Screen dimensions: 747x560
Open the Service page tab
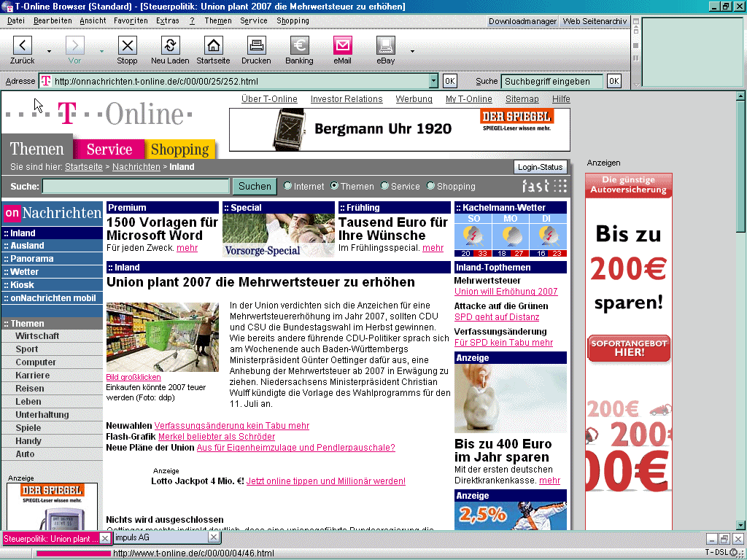tap(109, 149)
